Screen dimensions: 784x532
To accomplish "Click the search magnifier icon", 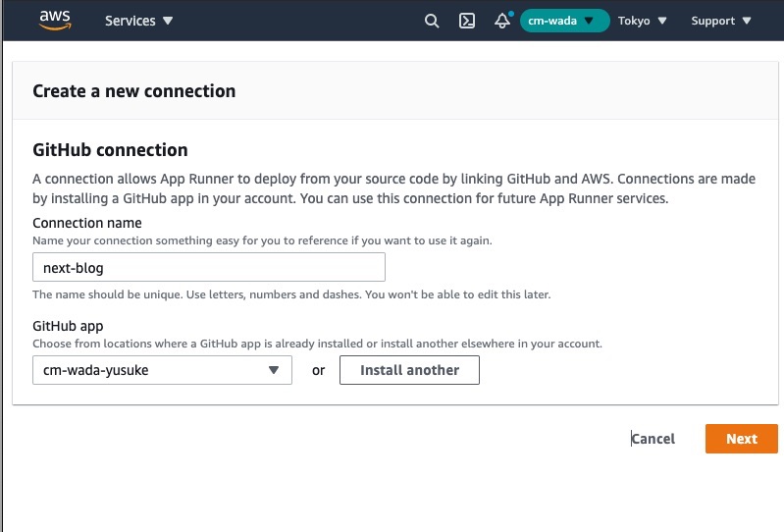I will (432, 21).
